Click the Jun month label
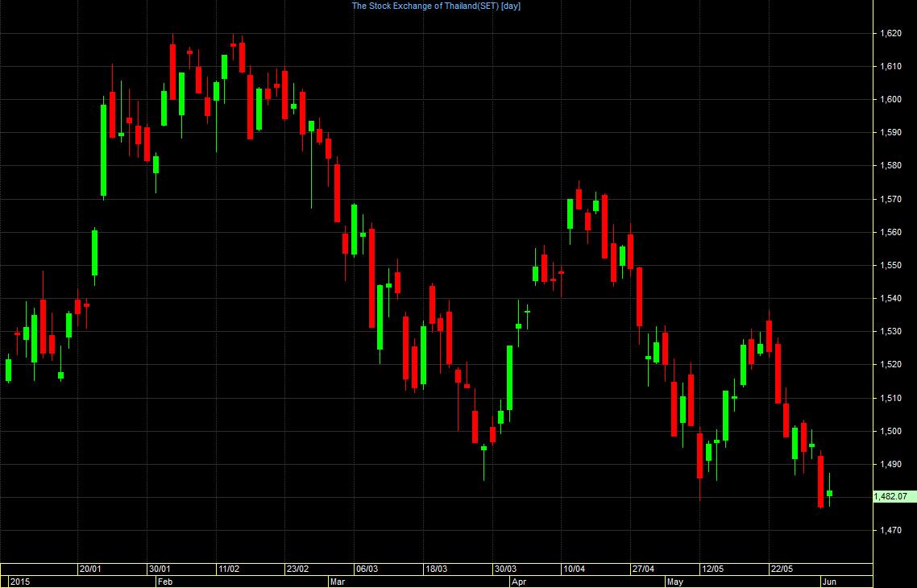The width and height of the screenshot is (917, 588). [829, 582]
